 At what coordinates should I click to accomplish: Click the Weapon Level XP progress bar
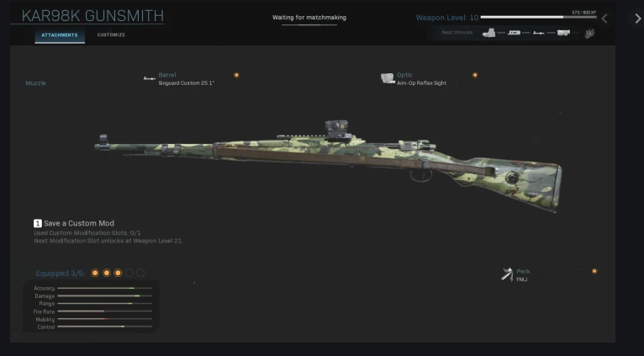click(538, 18)
